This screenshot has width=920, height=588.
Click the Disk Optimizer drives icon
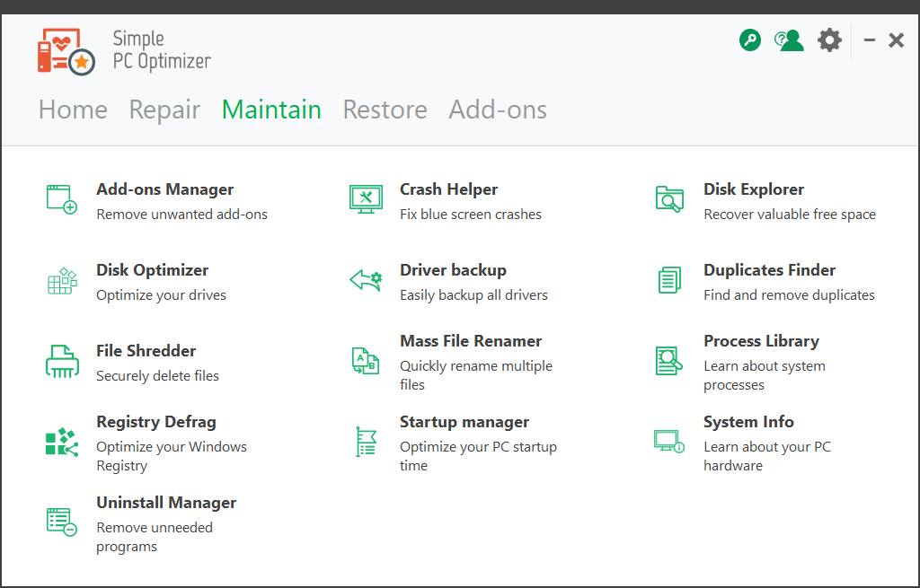tap(61, 280)
